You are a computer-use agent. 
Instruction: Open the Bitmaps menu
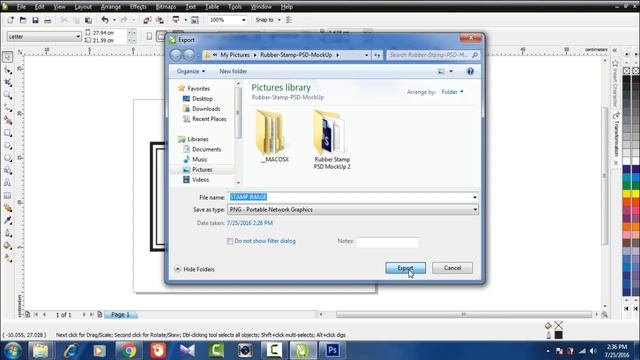point(166,7)
